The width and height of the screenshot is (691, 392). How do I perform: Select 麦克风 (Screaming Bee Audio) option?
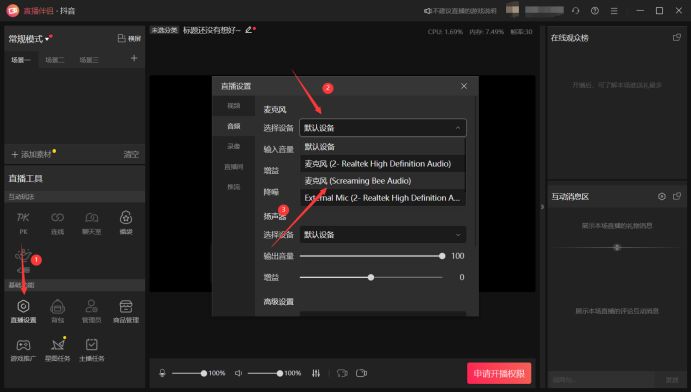point(383,181)
